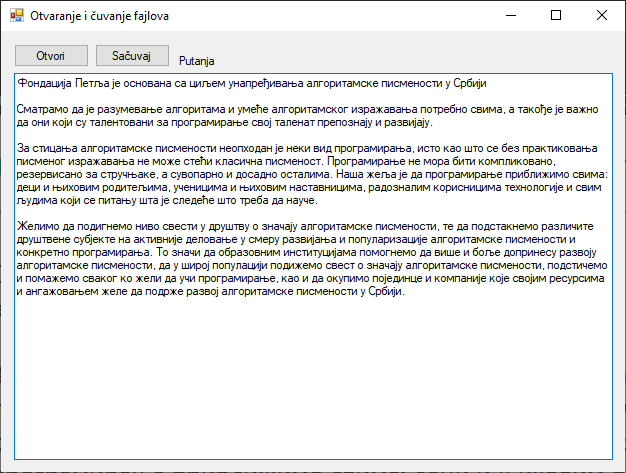
Task: Click the final line starting "и ангажовањем"
Action: pos(200,294)
